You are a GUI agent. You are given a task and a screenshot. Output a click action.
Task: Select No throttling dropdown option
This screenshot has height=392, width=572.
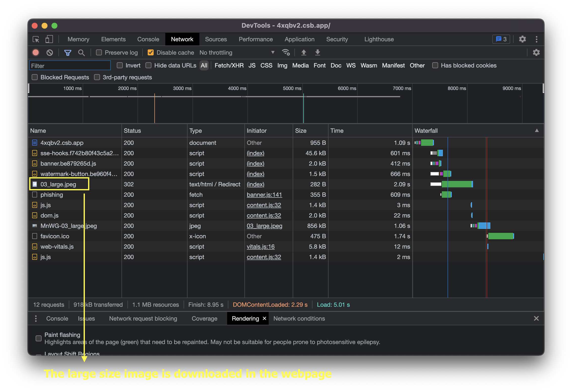pyautogui.click(x=234, y=53)
